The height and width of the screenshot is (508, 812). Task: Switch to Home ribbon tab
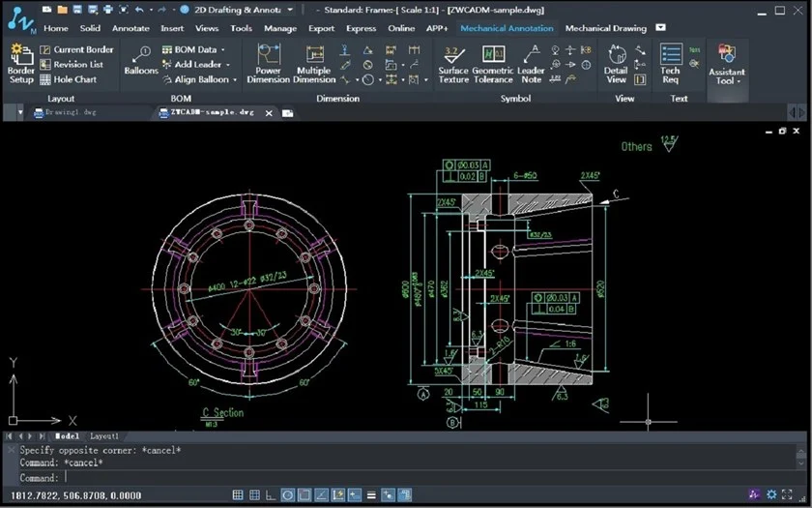pos(56,28)
